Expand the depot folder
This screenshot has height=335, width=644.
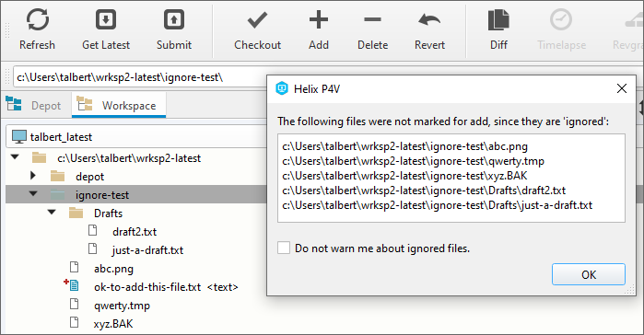(33, 176)
